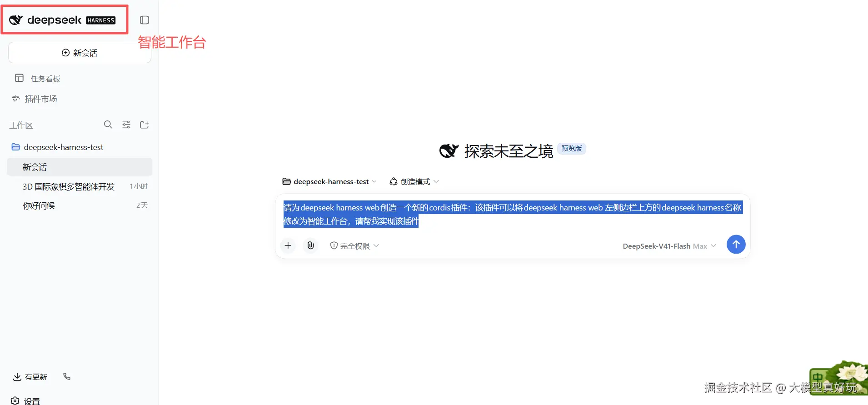
Task: Add a new workspace folder icon
Action: pyautogui.click(x=145, y=125)
